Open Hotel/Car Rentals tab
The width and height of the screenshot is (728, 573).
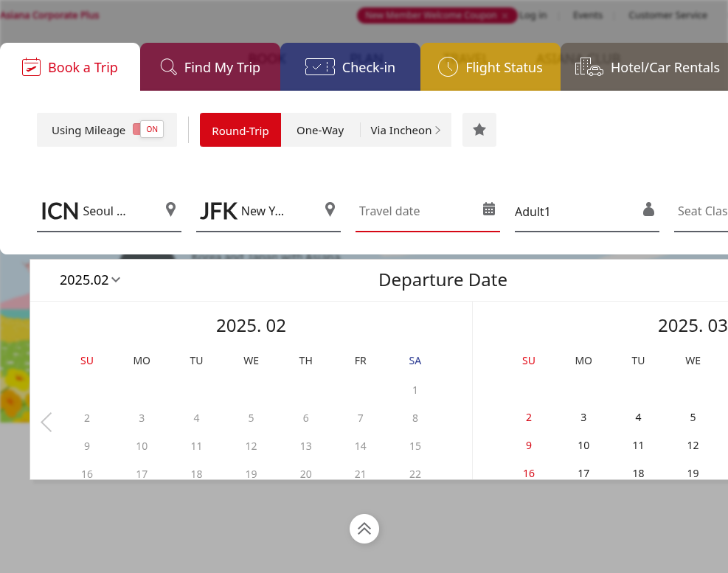[x=645, y=67]
